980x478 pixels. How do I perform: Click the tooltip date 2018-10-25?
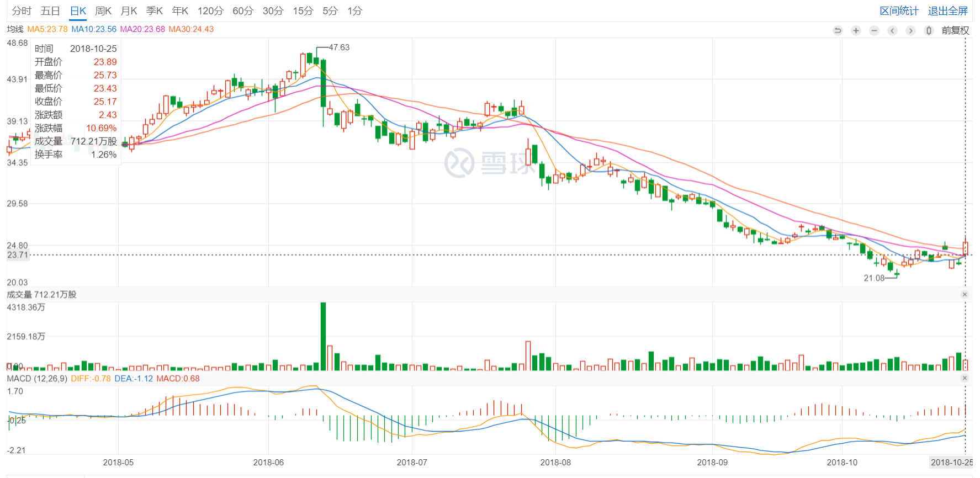[x=93, y=49]
